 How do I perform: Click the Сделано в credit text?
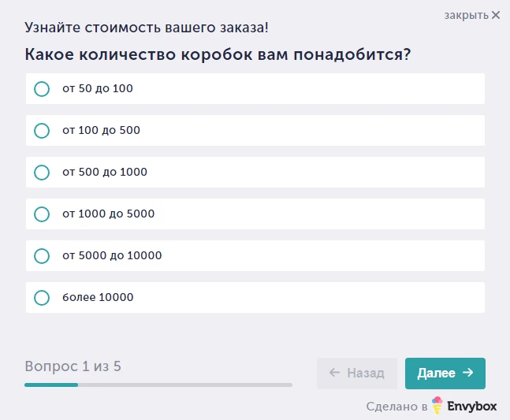coord(396,407)
